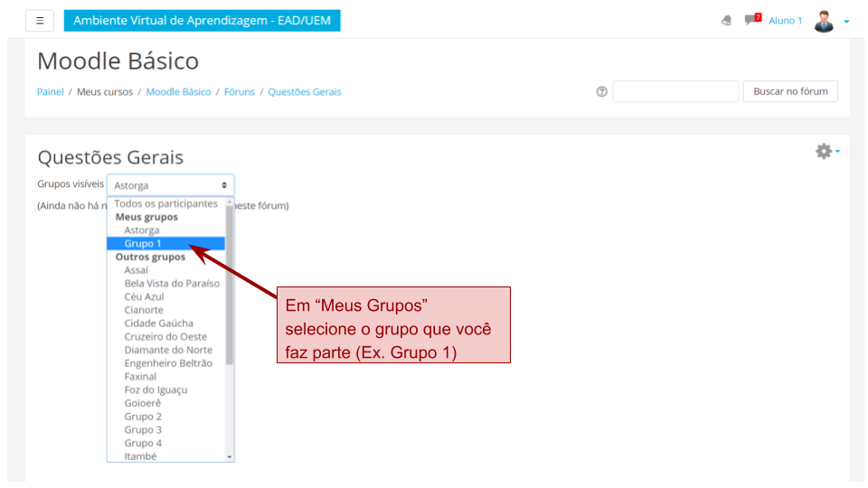
Task: Choose Todos os participantes option
Action: (159, 204)
